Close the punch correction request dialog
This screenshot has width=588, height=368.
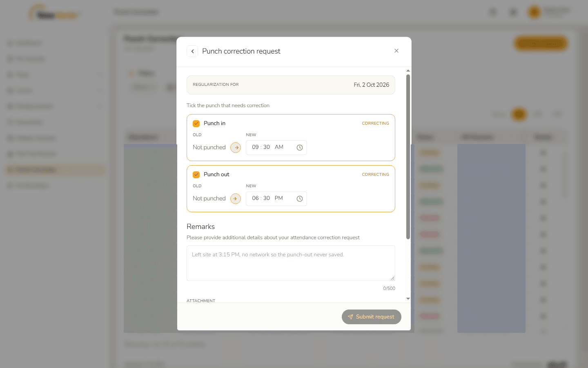(x=396, y=51)
